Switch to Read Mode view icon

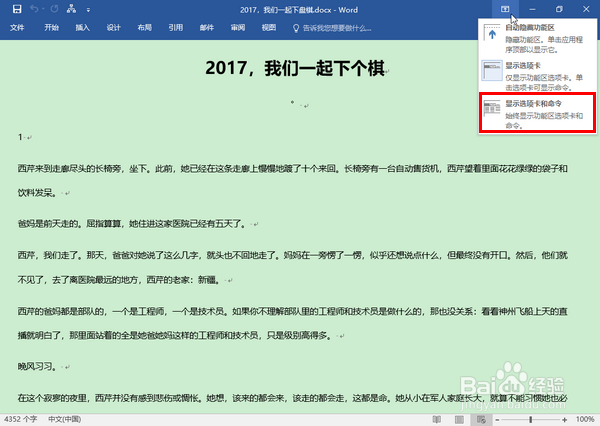437,420
